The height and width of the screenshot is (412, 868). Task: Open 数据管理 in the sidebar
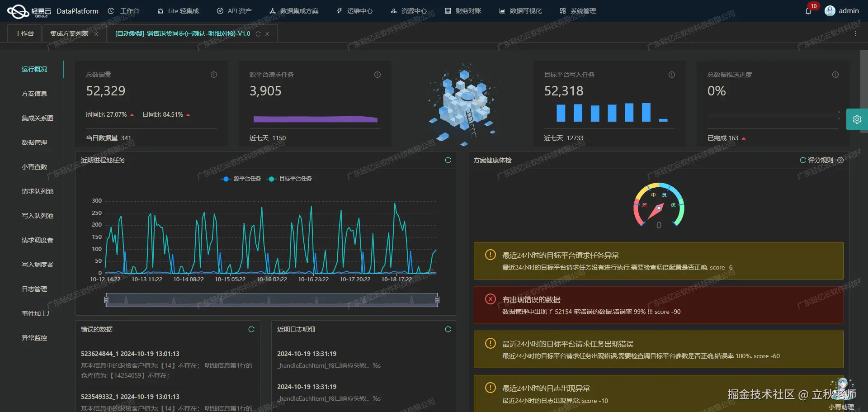pyautogui.click(x=34, y=142)
